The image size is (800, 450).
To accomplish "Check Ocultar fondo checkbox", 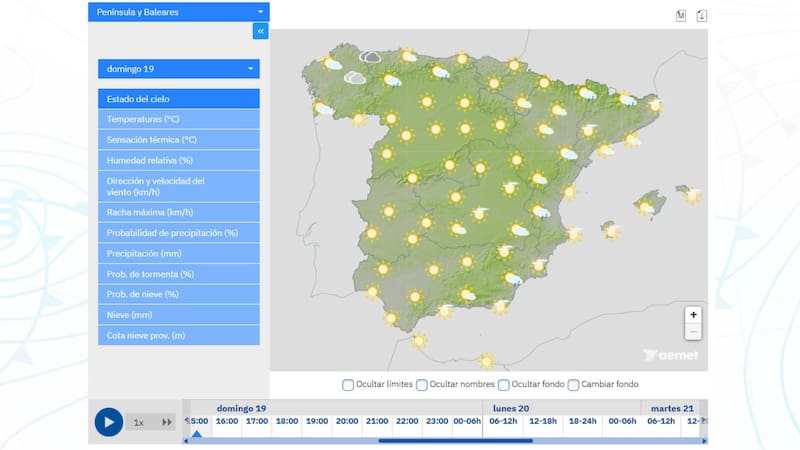I will (504, 385).
